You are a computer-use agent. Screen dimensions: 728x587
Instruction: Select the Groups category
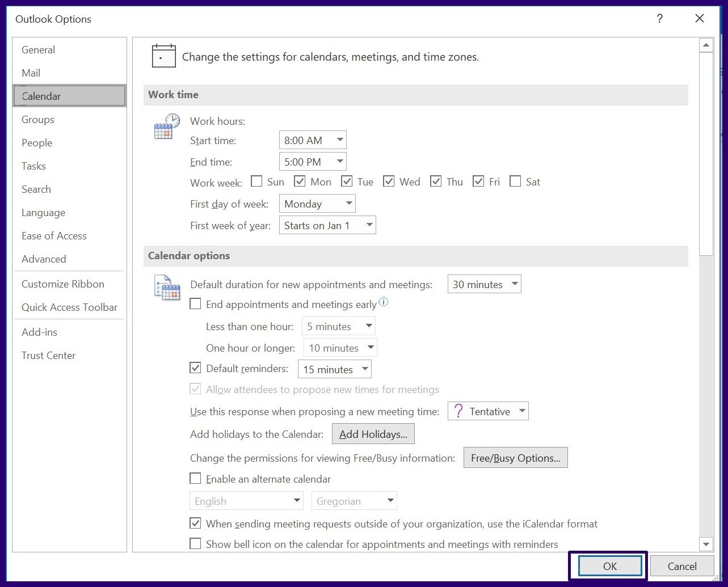click(x=69, y=120)
